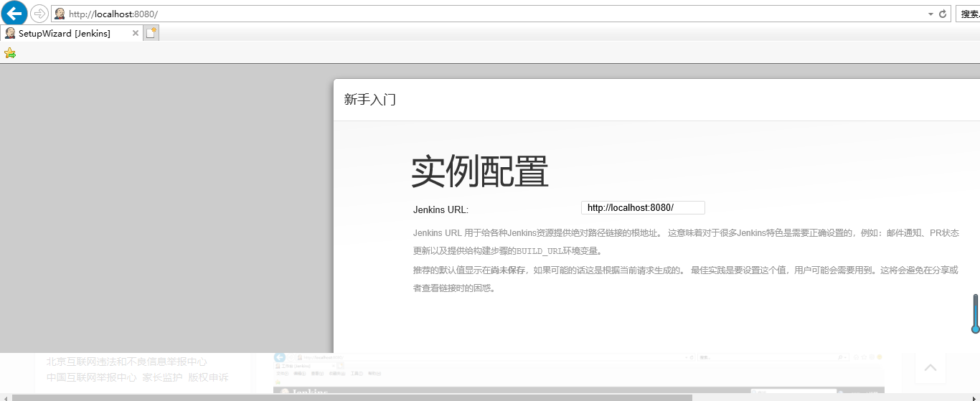
Task: Open the favorites star icon
Action: pyautogui.click(x=9, y=53)
